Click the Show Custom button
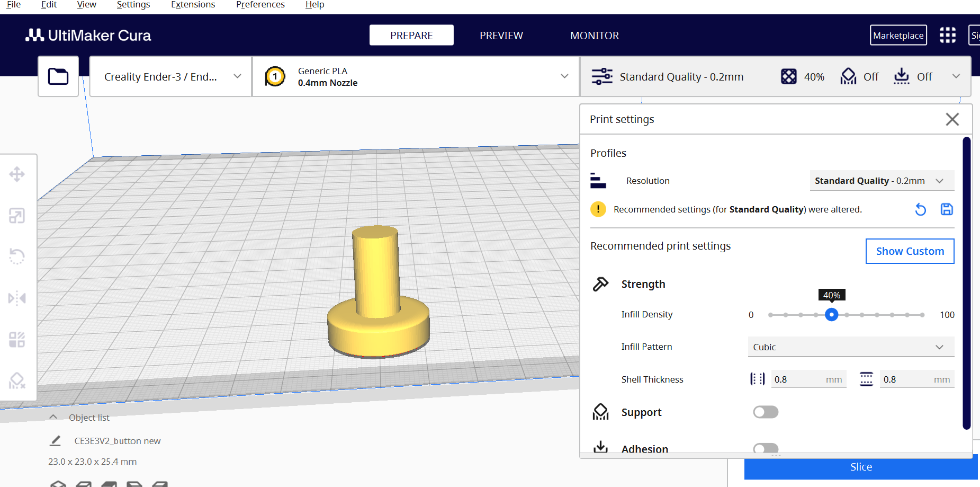980x487 pixels. tap(910, 251)
